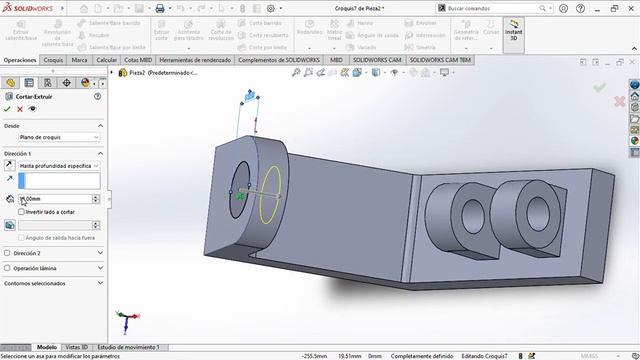Open Plano de croquis dropdown
This screenshot has height=360, width=640.
click(x=59, y=138)
